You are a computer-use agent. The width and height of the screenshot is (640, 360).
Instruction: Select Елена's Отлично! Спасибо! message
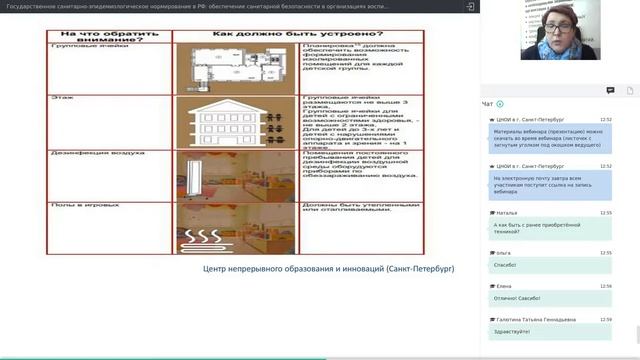(550, 298)
